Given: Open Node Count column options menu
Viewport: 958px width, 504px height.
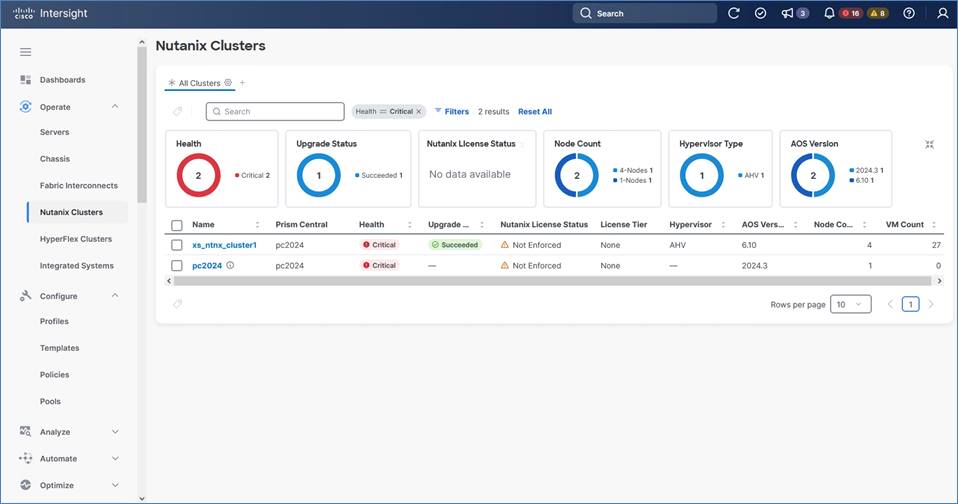Looking at the screenshot, I should (x=865, y=225).
